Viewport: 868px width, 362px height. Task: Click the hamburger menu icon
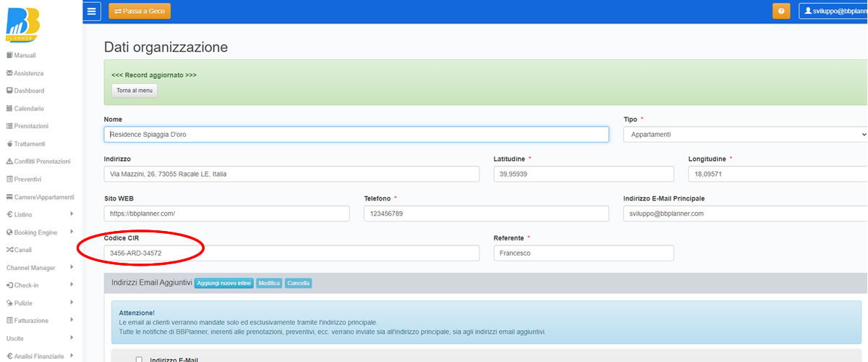pos(91,11)
